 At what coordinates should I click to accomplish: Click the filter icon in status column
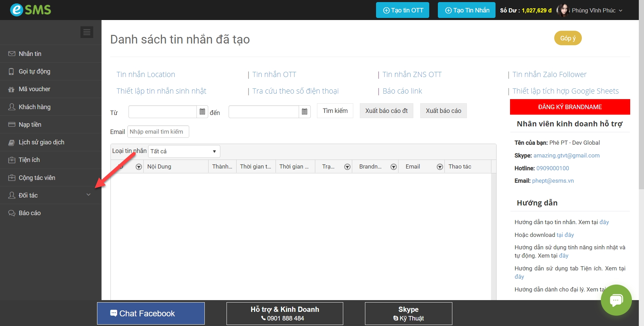tap(347, 167)
